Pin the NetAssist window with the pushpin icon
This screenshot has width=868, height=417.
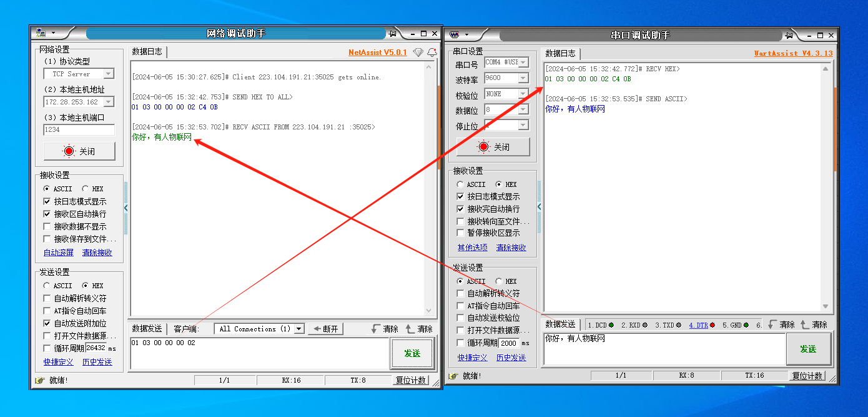[x=393, y=33]
